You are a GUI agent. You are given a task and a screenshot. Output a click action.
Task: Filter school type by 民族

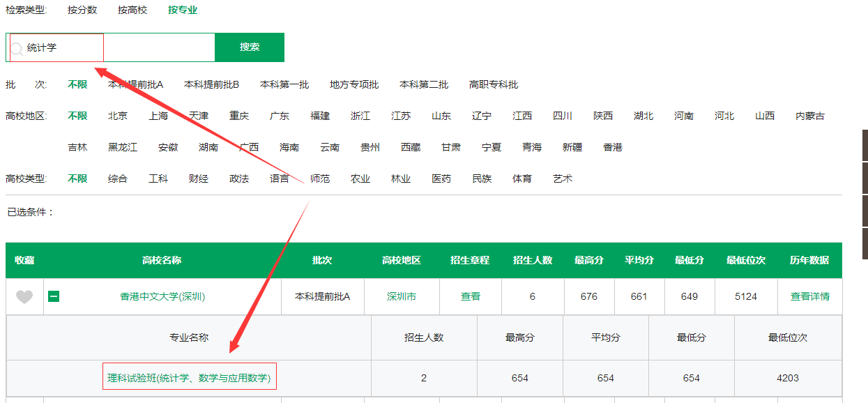482,178
